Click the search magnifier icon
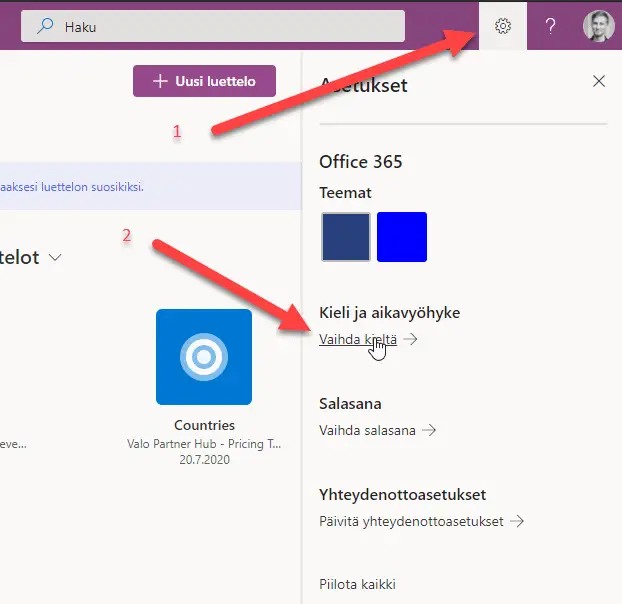Screen dimensions: 622x604 [45, 27]
